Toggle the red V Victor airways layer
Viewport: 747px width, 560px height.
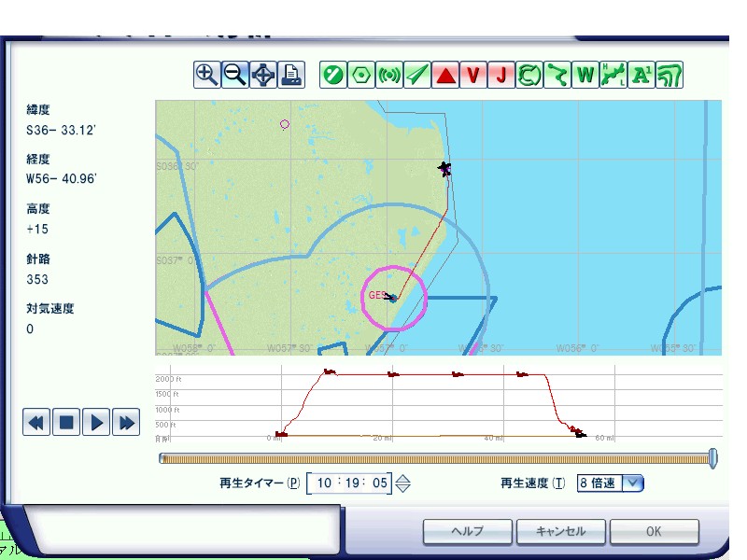tap(473, 75)
